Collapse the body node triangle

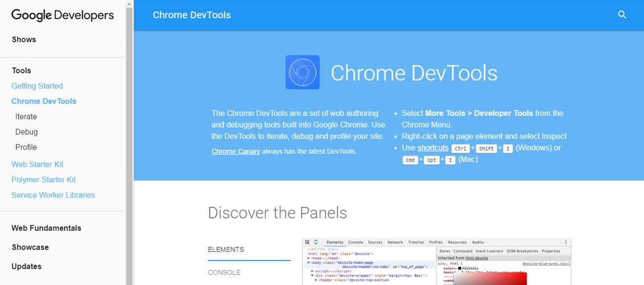[309, 262]
